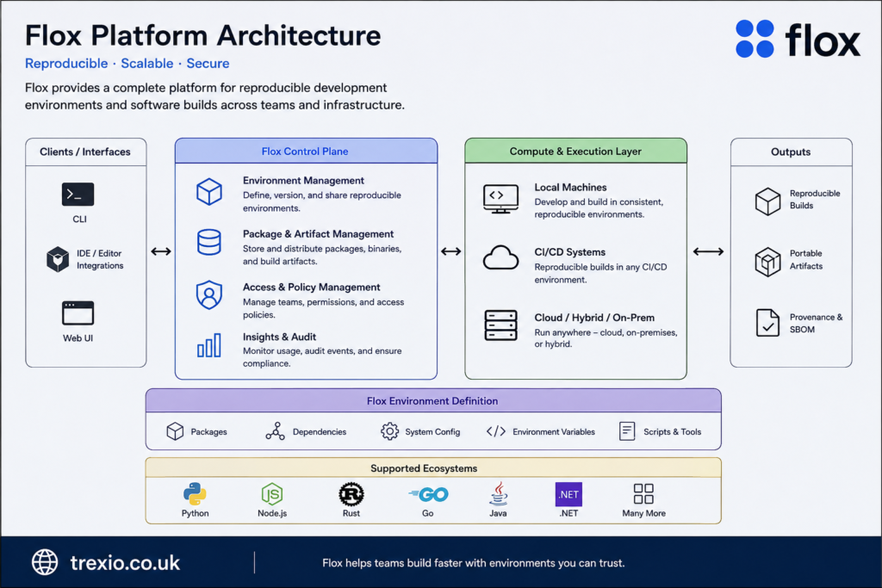The width and height of the screenshot is (882, 588).
Task: Click the 'Scalable' tagline word
Action: [147, 64]
